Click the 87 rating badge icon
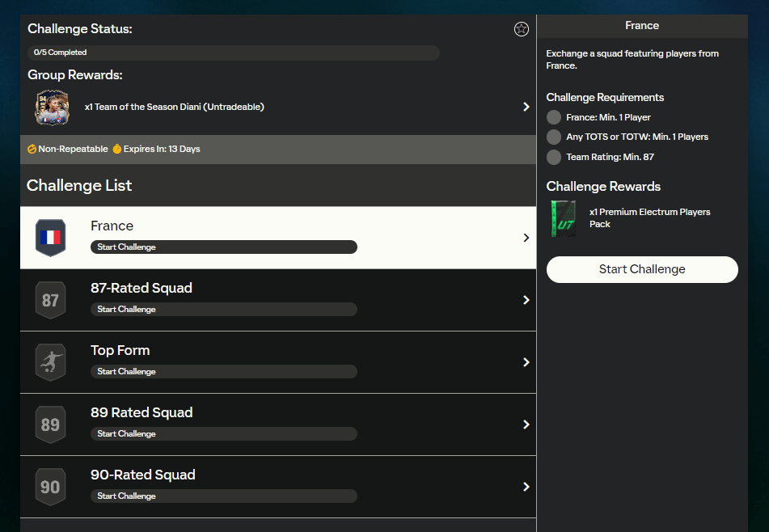This screenshot has width=769, height=532. point(50,300)
